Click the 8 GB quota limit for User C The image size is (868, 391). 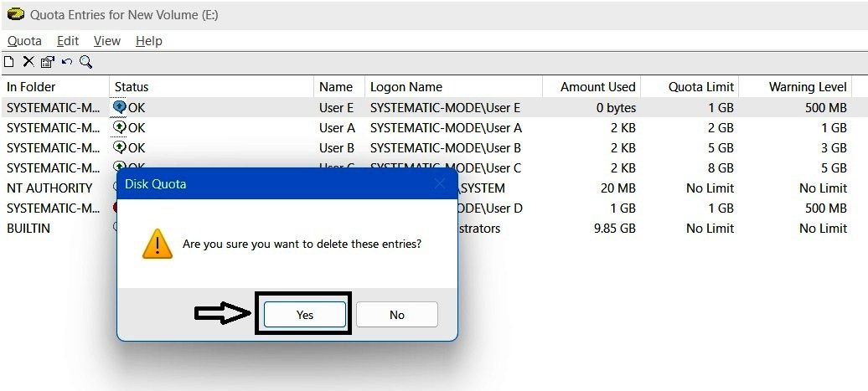pos(721,167)
